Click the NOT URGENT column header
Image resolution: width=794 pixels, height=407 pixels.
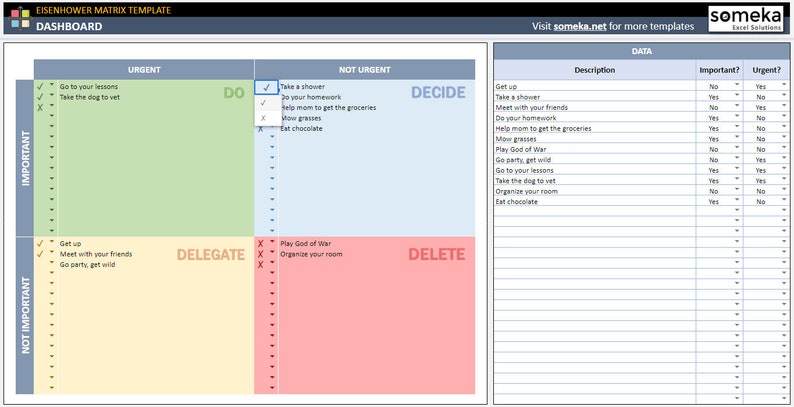click(x=365, y=70)
